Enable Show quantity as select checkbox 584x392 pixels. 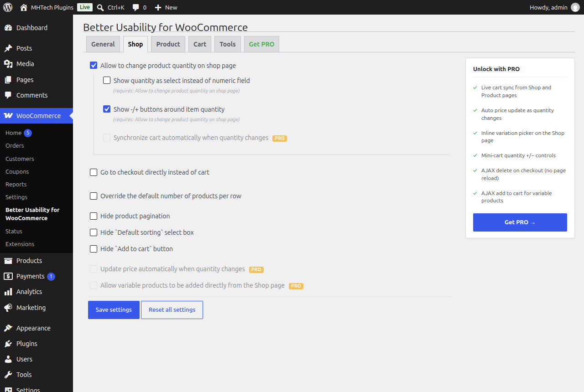point(107,81)
